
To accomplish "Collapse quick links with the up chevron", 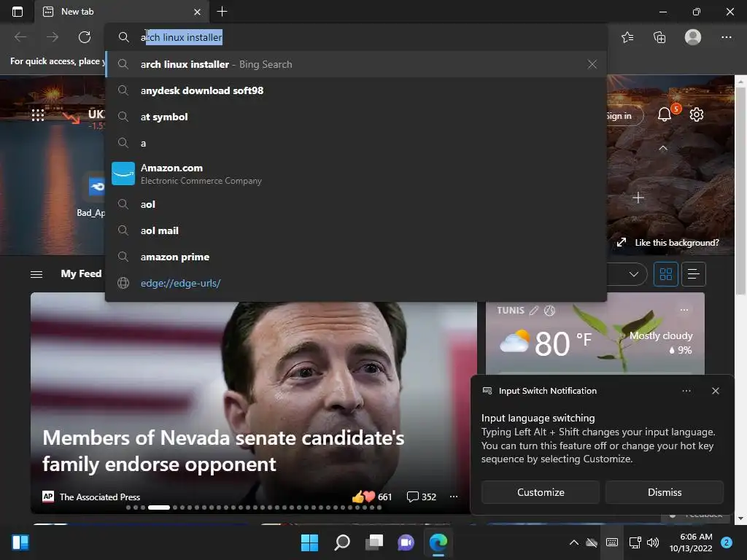I will point(662,148).
